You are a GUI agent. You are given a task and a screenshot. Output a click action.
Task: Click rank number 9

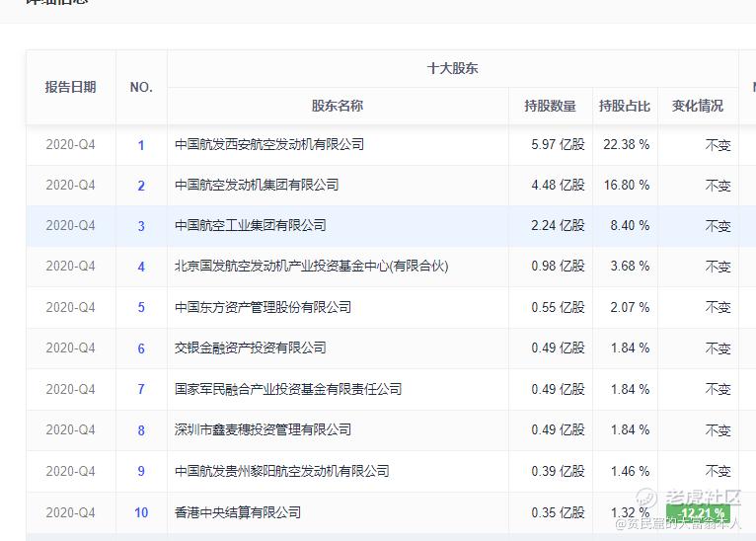point(141,471)
